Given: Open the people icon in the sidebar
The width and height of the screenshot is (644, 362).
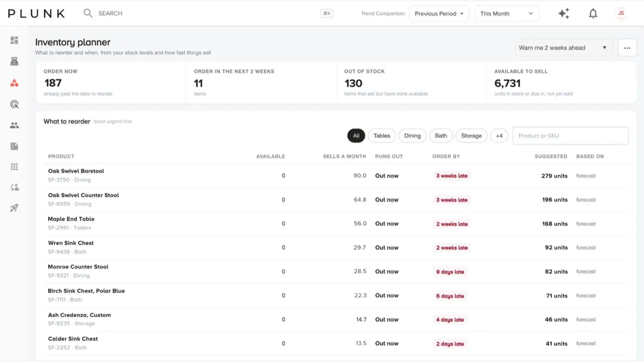Looking at the screenshot, I should (x=14, y=125).
